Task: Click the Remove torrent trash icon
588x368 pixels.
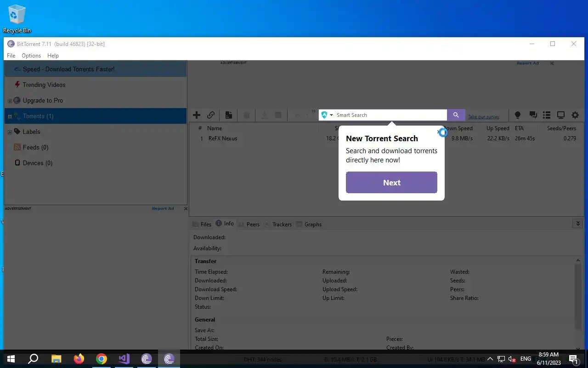Action: point(247,115)
